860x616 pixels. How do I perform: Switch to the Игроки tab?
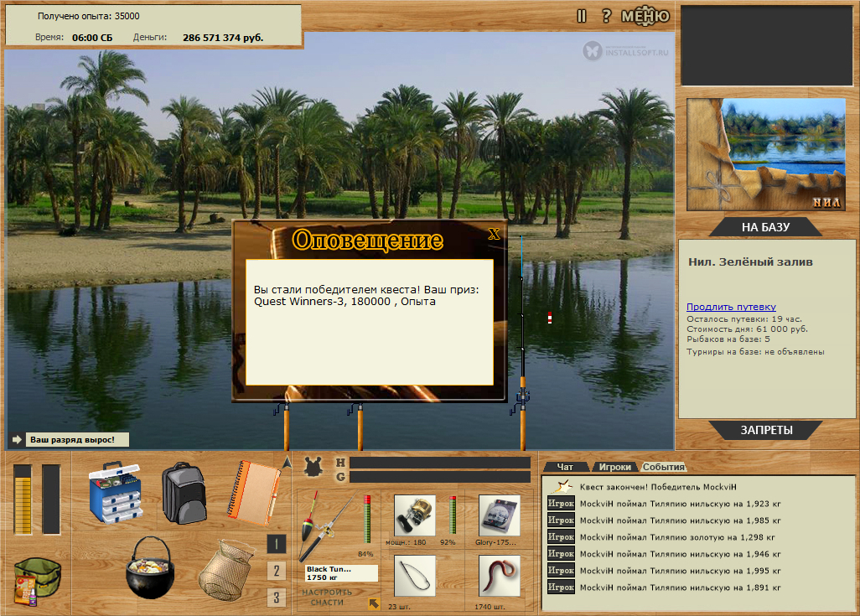(614, 467)
